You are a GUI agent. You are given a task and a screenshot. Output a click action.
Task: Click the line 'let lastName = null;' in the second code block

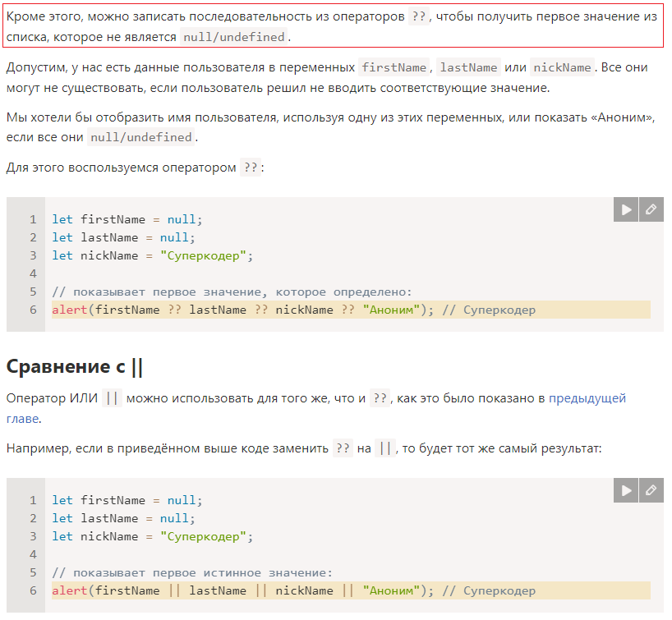123,518
